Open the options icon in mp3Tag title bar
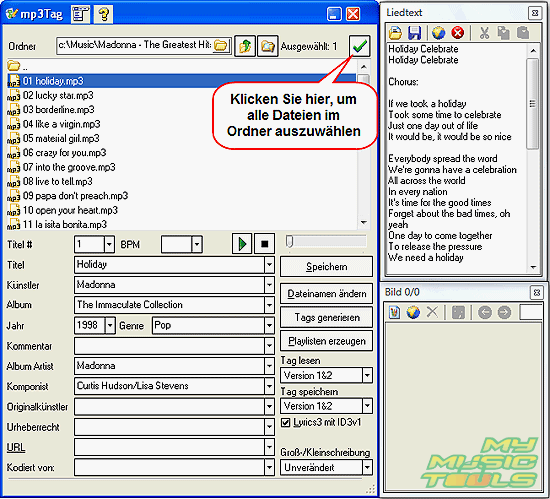Screen dimensions: 550x499 pos(80,14)
